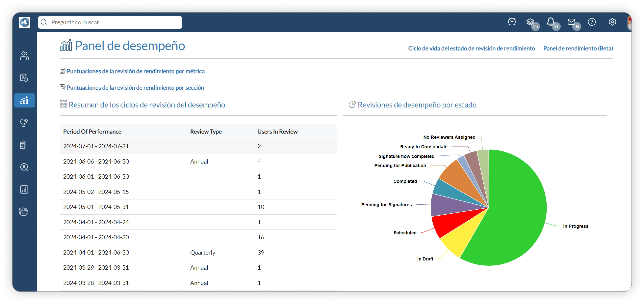
Task: Open the recruiting person-search sidebar icon
Action: point(24,167)
